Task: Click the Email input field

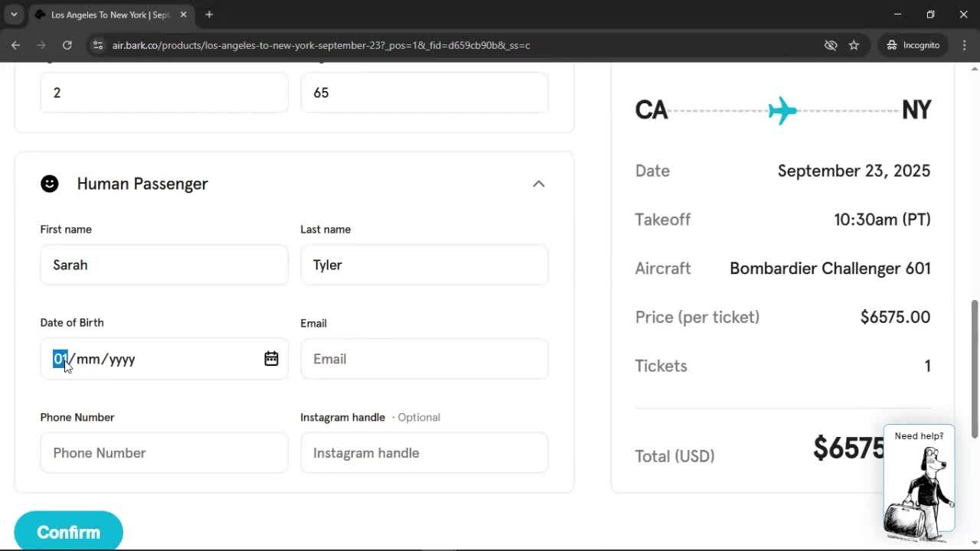Action: [424, 359]
